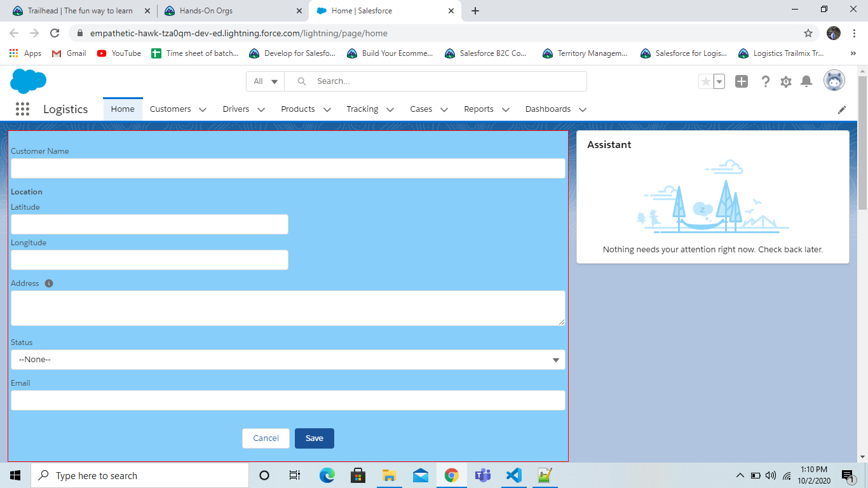Click the Address field info icon
Image resolution: width=868 pixels, height=488 pixels.
click(49, 283)
